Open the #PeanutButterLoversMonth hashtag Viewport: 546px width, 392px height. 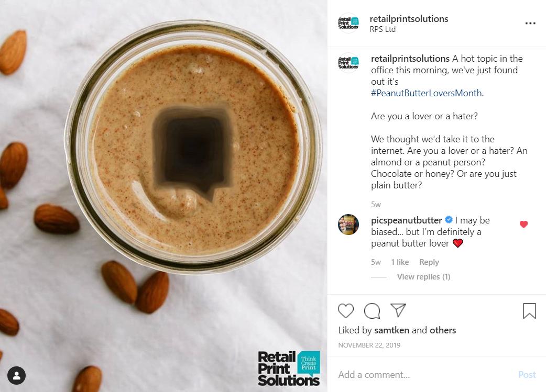point(427,93)
